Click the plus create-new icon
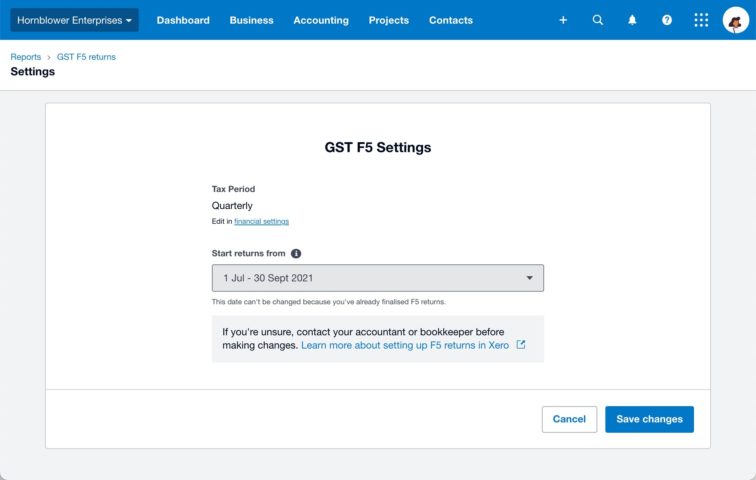This screenshot has width=756, height=480. 563,20
